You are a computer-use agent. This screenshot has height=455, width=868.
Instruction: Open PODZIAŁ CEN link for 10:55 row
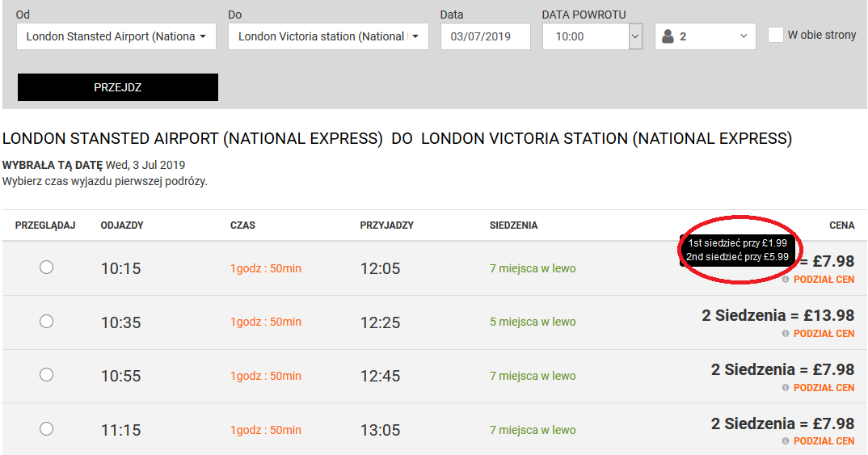click(x=824, y=387)
